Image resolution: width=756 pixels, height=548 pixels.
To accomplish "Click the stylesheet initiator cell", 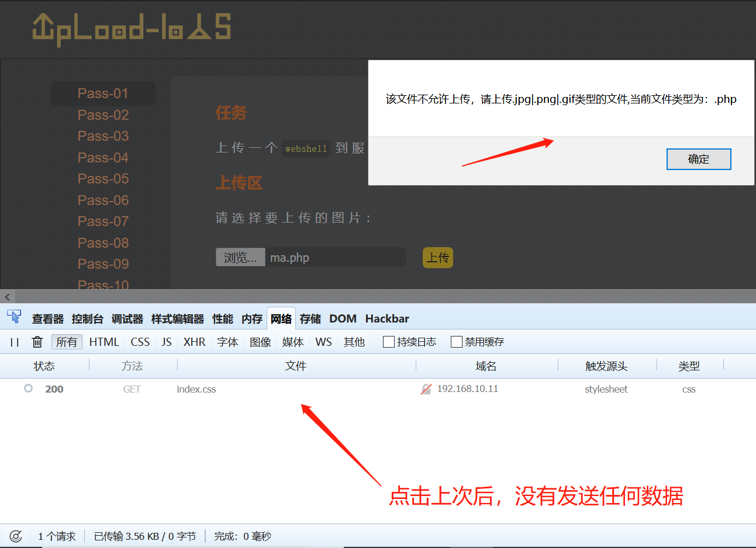I will pyautogui.click(x=606, y=389).
